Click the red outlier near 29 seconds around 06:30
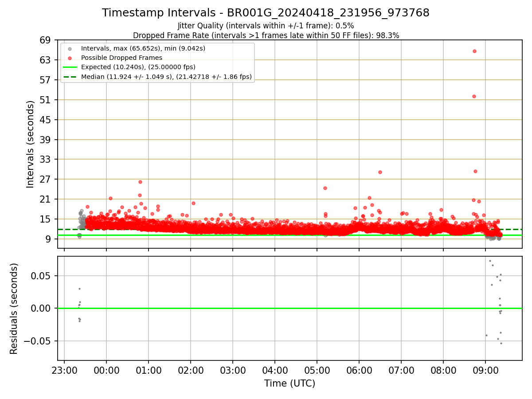 [x=380, y=172]
